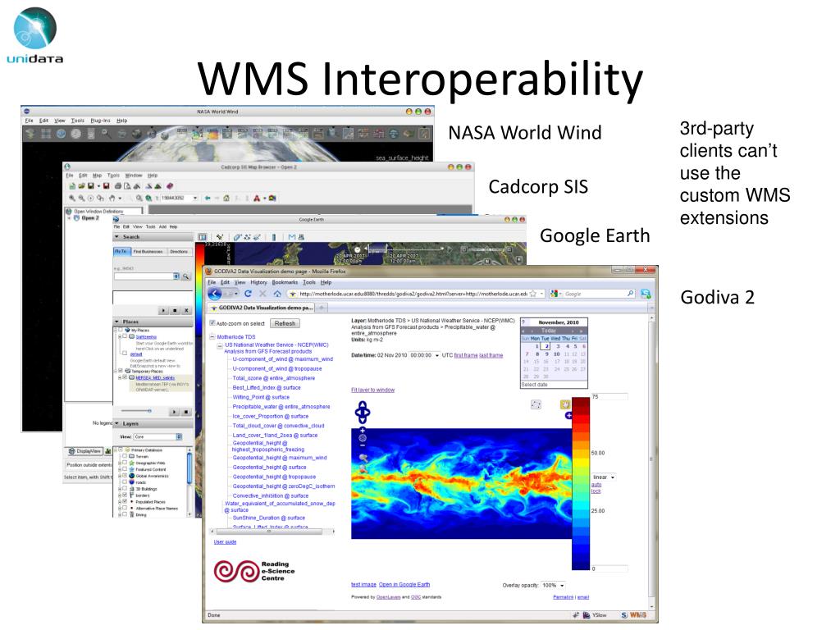840x630 pixels.
Task: Click the grid icon in NASA World Wind toolbar
Action: click(x=46, y=134)
